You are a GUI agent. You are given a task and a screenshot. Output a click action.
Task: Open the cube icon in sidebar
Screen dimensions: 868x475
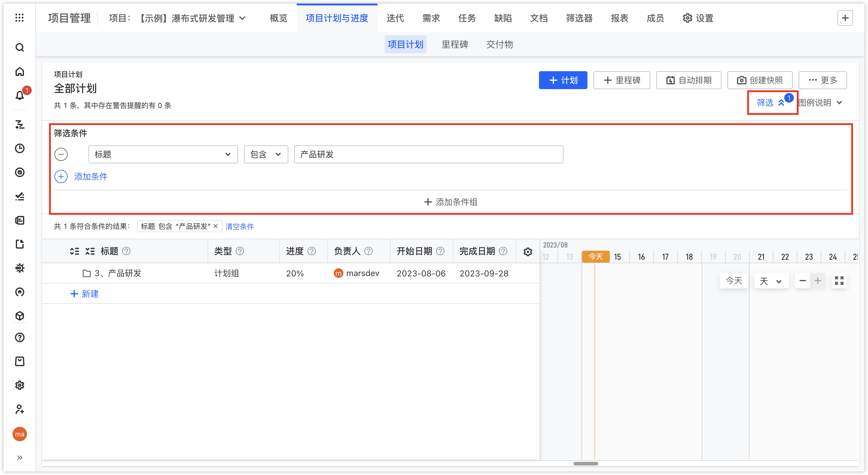click(x=19, y=316)
